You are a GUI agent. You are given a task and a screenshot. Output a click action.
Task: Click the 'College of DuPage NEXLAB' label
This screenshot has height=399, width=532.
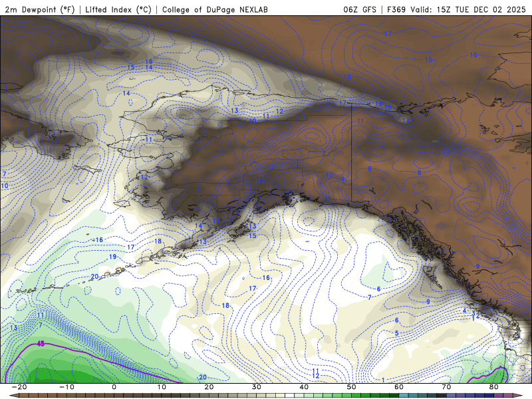pos(215,9)
